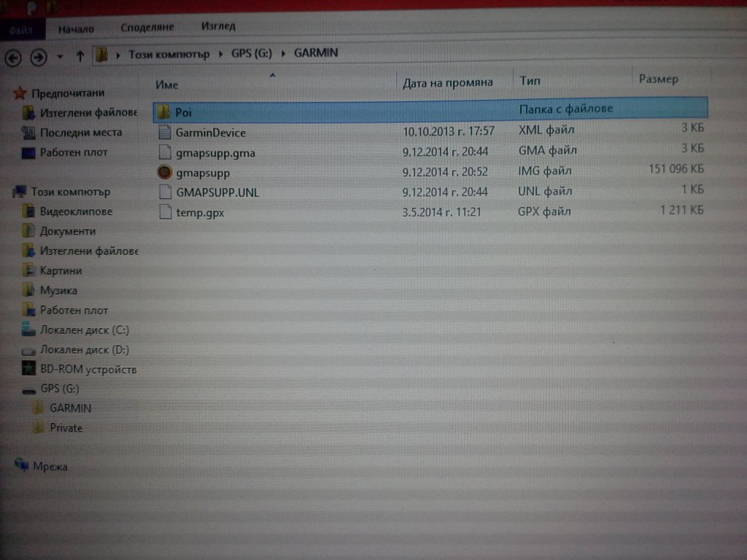Open Изтеглени файлове under Предпочитани
Screen dimensions: 747x560
click(x=88, y=113)
